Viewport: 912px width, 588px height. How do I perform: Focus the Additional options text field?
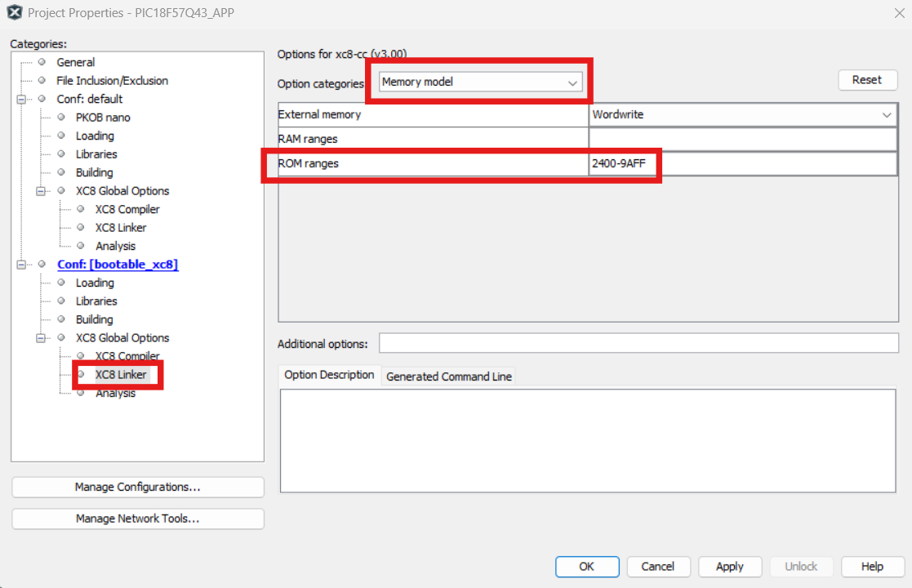[638, 344]
